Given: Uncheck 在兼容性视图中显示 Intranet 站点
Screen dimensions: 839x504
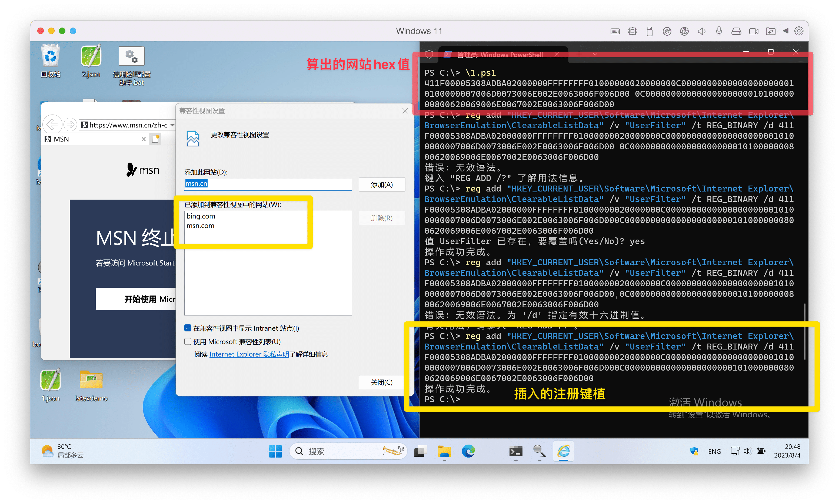Looking at the screenshot, I should 188,328.
